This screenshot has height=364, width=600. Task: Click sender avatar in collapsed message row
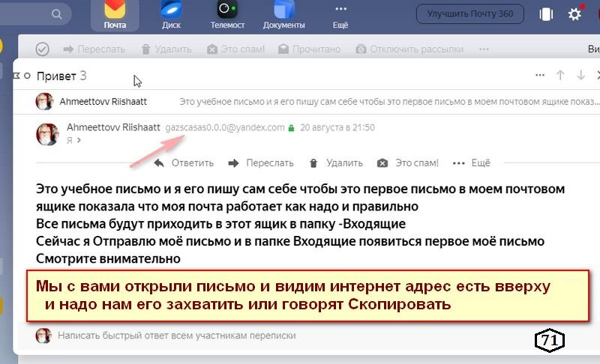coord(44,102)
